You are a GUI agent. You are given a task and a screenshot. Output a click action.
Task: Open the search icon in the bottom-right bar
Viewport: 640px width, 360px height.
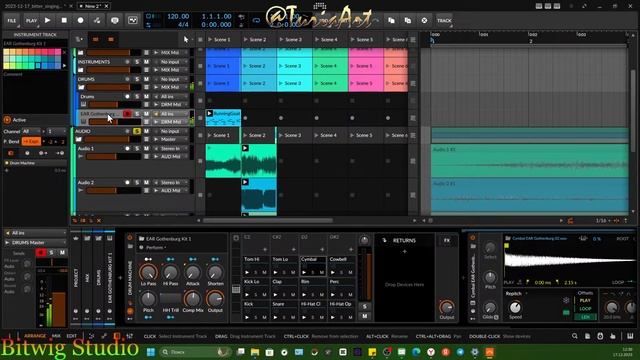(x=575, y=336)
